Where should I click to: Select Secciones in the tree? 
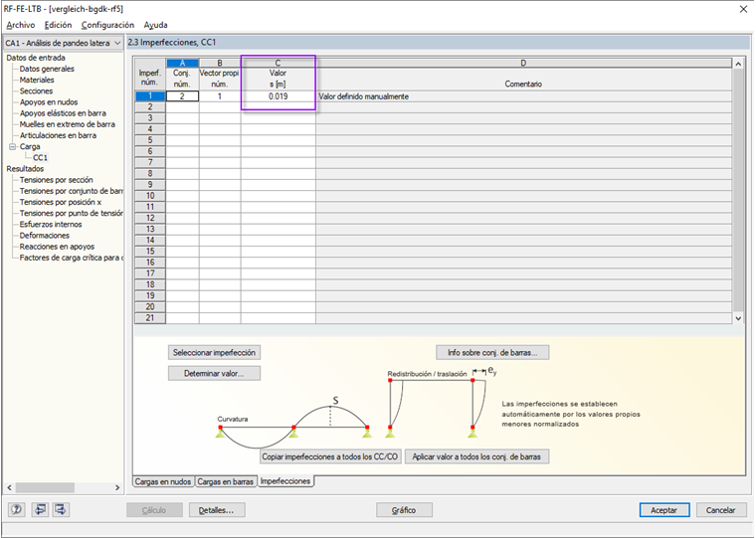tap(36, 91)
